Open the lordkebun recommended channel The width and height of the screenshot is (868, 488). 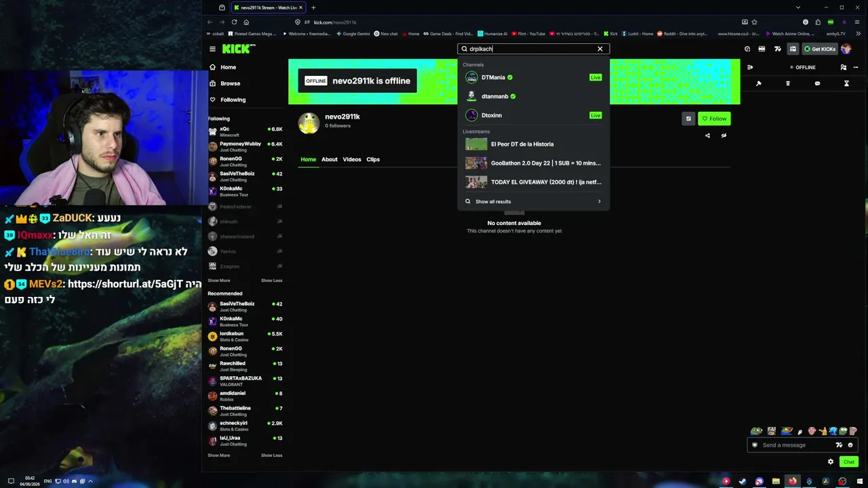pos(245,336)
